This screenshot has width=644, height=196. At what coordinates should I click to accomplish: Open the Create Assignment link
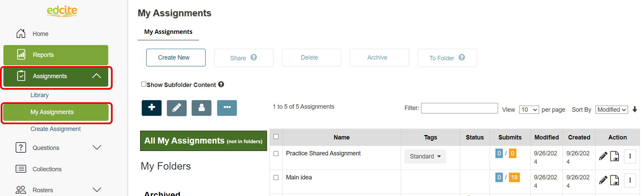click(56, 129)
